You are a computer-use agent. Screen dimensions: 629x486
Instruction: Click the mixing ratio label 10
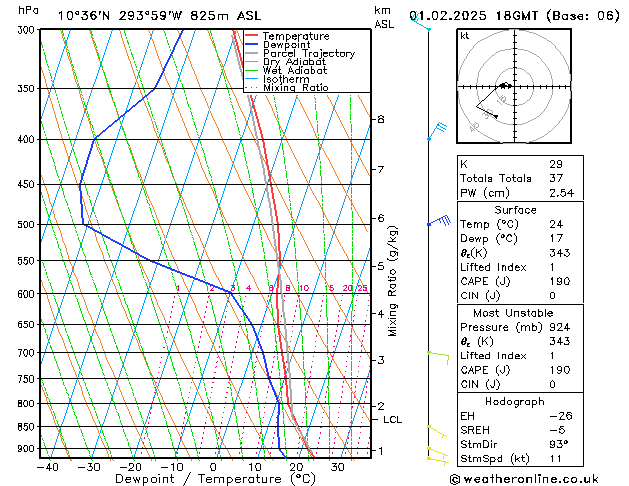pos(304,288)
